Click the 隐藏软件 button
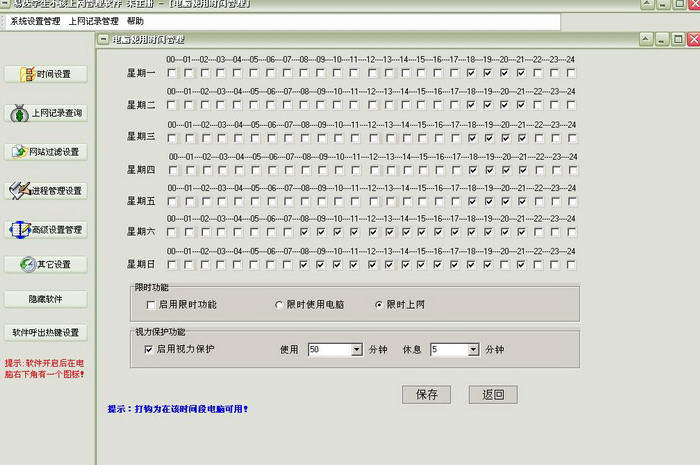This screenshot has height=465, width=700. [x=46, y=299]
